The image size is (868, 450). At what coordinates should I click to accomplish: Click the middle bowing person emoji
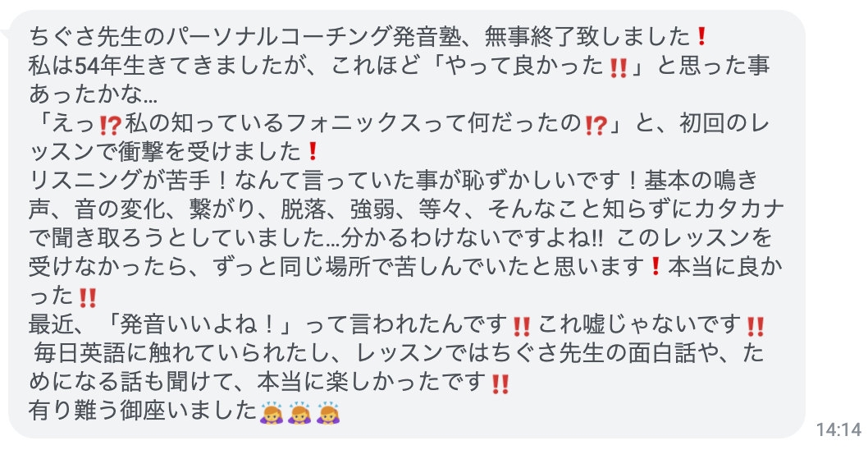[x=299, y=413]
